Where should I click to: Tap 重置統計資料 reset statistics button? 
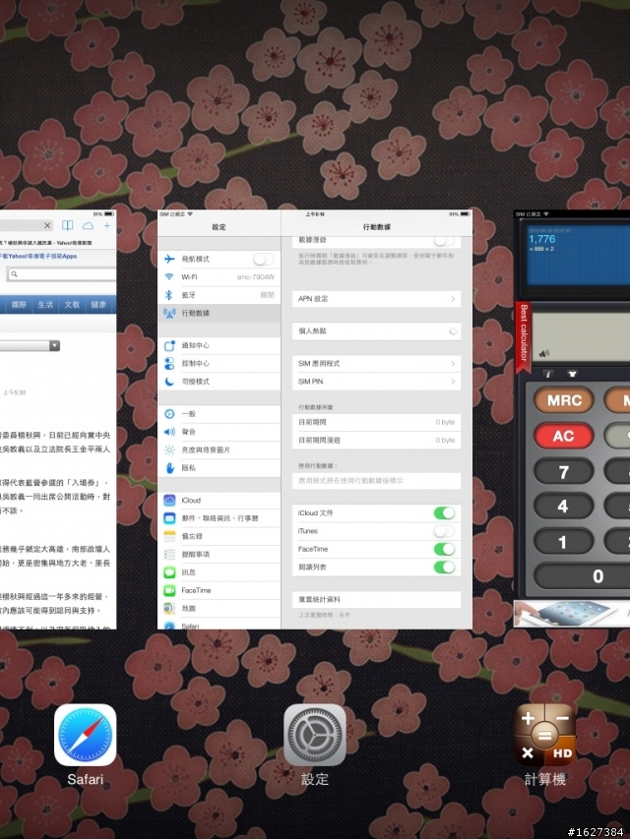click(x=376, y=599)
